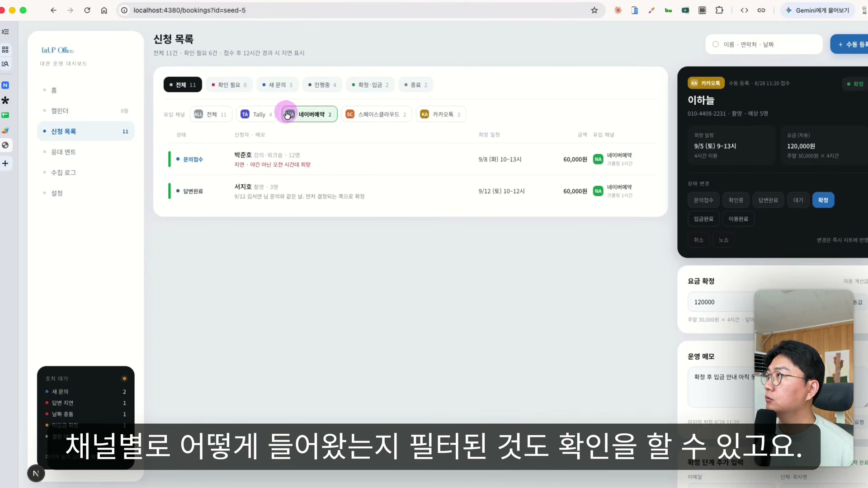The width and height of the screenshot is (868, 488).
Task: Open the black asterisk pinned tab
Action: tap(5, 100)
